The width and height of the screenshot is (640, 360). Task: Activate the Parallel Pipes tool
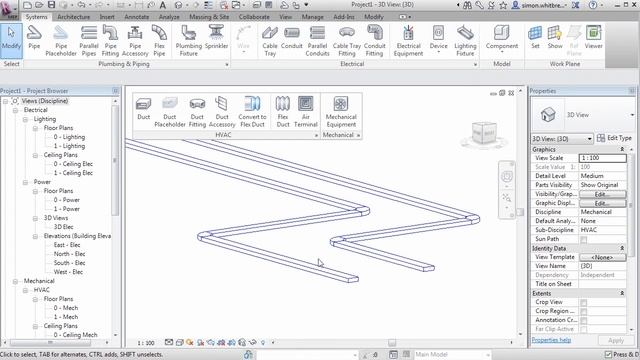[x=89, y=41]
